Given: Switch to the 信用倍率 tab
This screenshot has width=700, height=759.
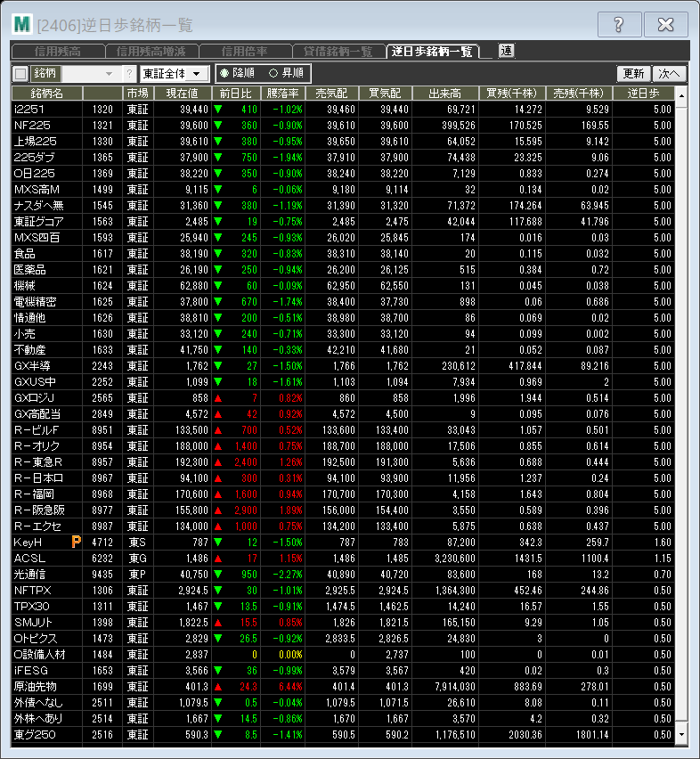Looking at the screenshot, I should 245,52.
